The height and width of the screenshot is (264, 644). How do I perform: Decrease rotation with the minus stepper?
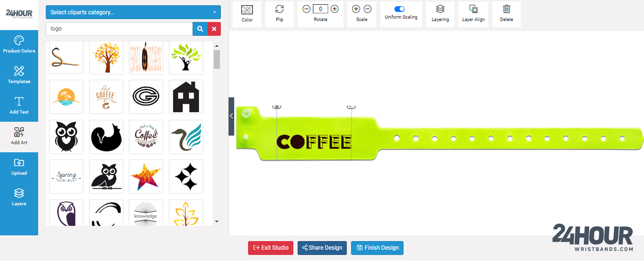tap(306, 9)
